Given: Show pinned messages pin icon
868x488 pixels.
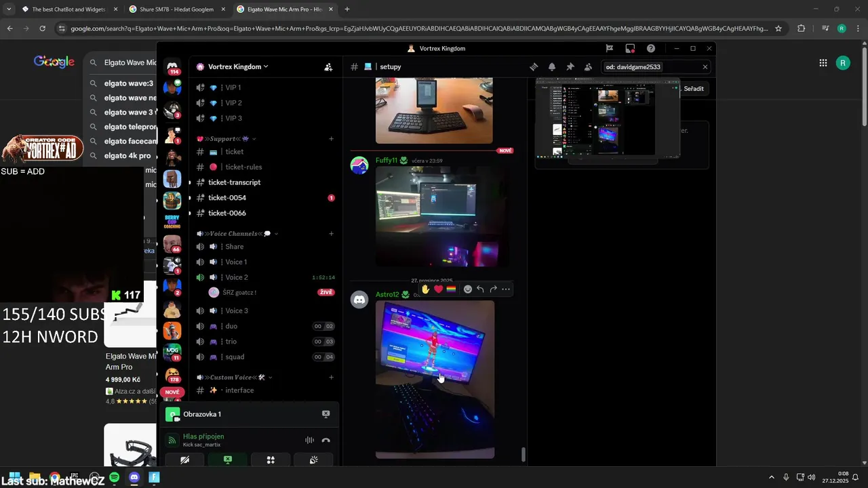Looking at the screenshot, I should pyautogui.click(x=570, y=67).
